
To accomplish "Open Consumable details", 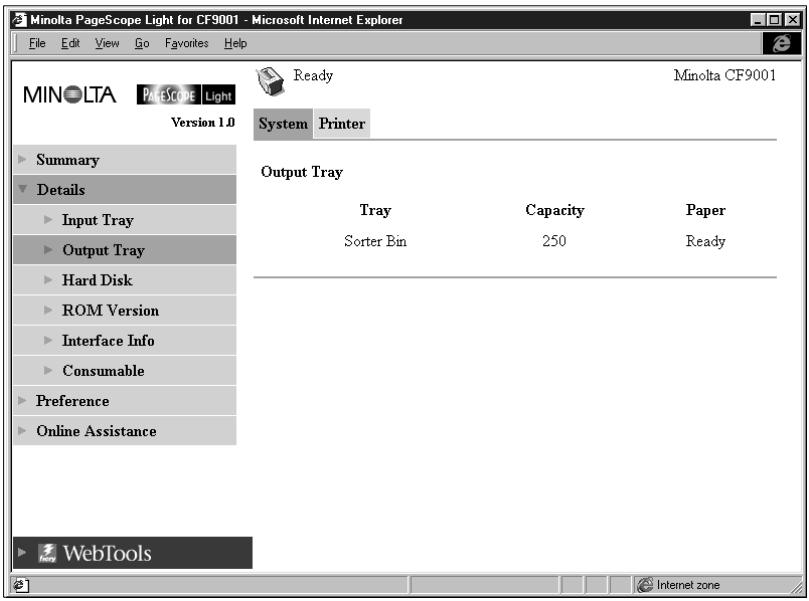I will click(x=125, y=370).
